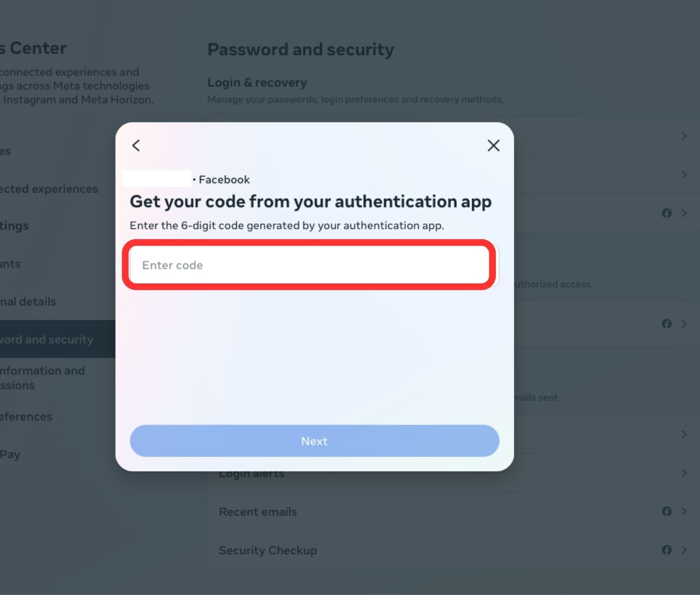Open Your information and permissions sidebar item
The image size is (700, 595).
(42, 378)
